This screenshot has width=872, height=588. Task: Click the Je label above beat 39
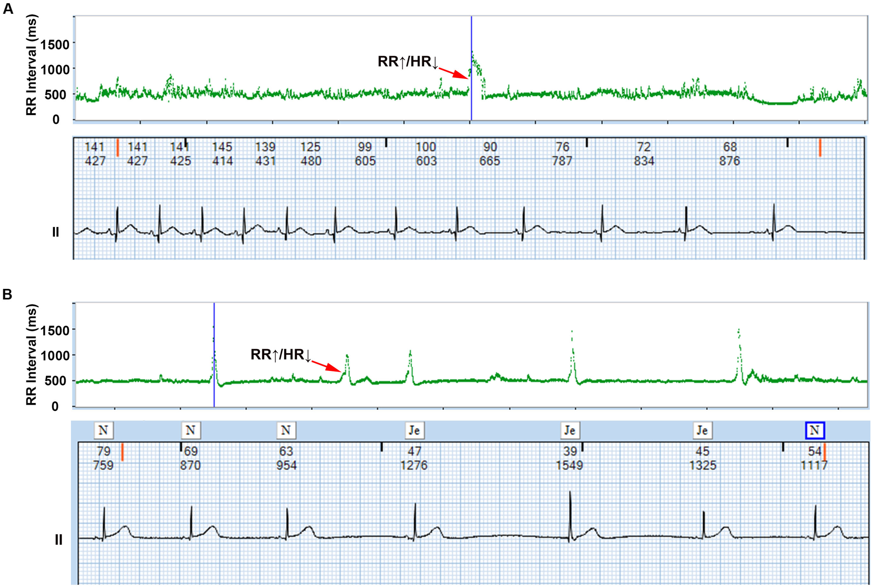(571, 431)
